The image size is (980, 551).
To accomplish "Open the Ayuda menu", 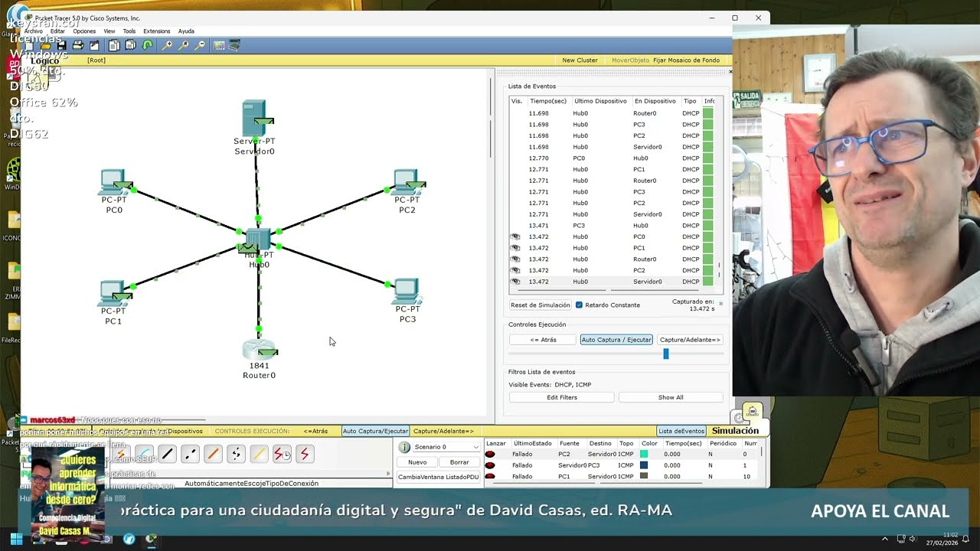I will click(x=186, y=31).
